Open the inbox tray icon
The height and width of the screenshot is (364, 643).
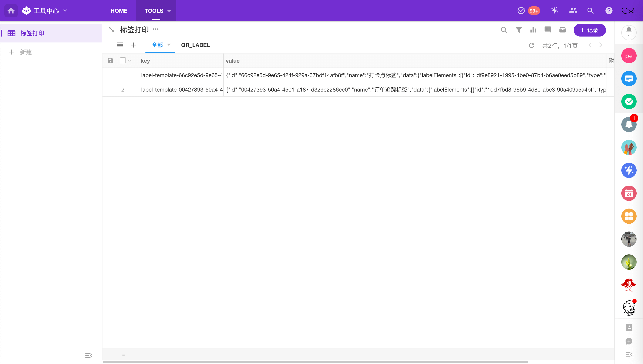(562, 30)
